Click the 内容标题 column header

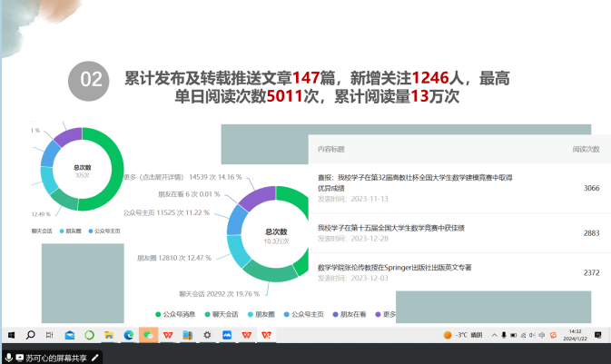(330, 149)
